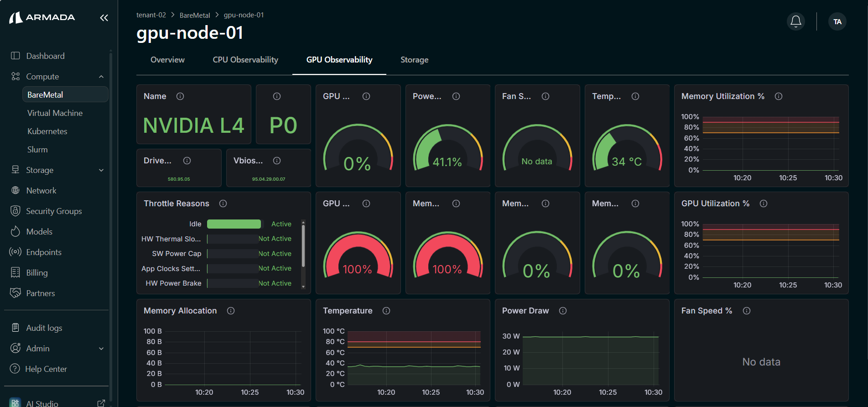Image resolution: width=868 pixels, height=407 pixels.
Task: Show info for Vbios panel
Action: coord(277,161)
